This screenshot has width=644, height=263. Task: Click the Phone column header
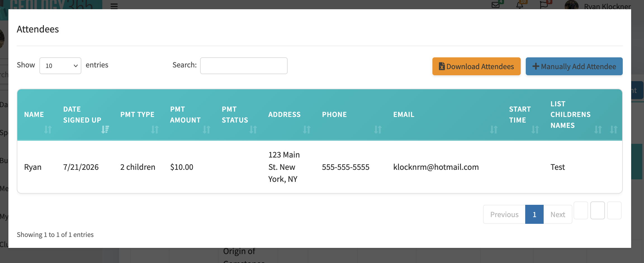click(334, 114)
